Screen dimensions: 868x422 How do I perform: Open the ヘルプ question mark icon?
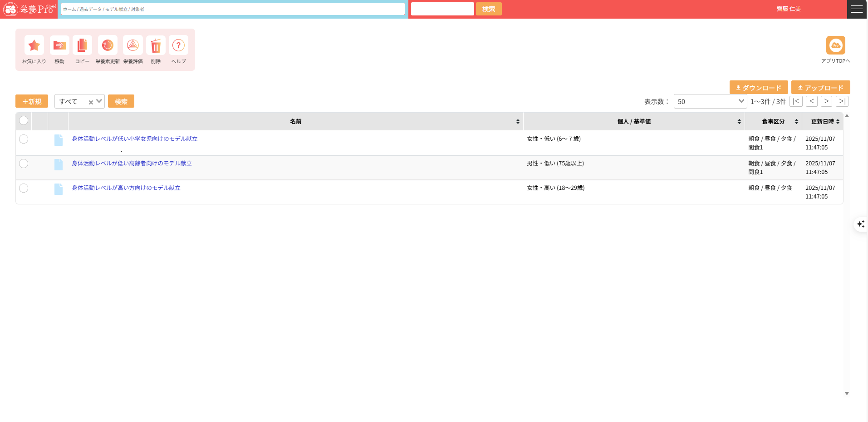tap(178, 45)
